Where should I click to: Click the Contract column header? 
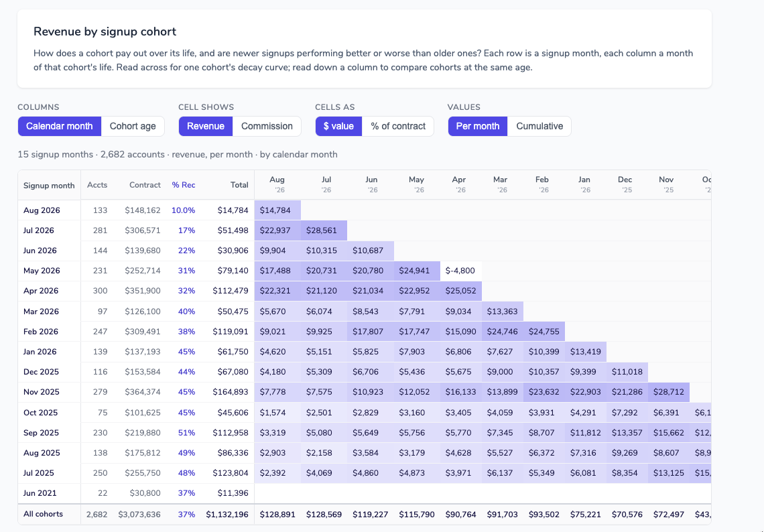[x=145, y=185]
